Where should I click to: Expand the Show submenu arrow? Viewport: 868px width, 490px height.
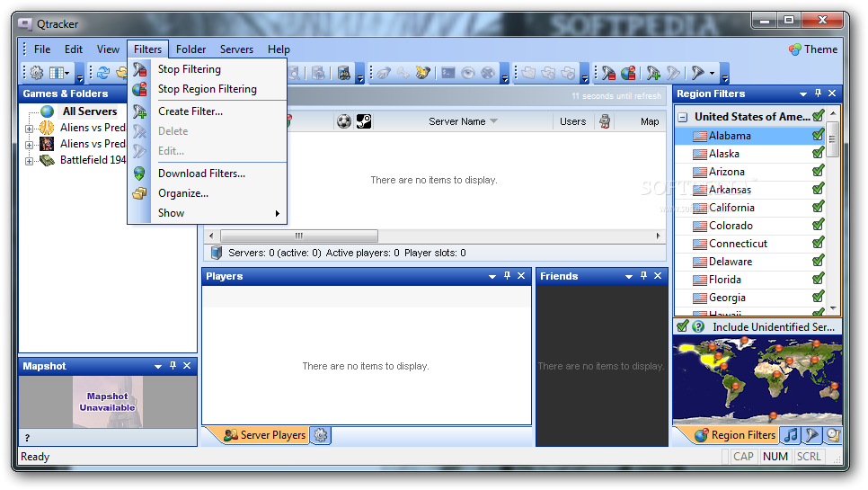(278, 213)
